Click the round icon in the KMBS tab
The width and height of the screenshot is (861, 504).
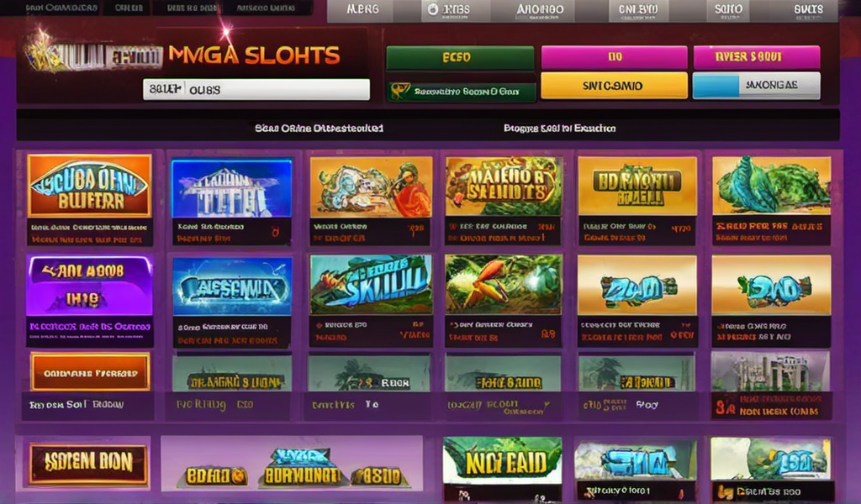coord(433,9)
